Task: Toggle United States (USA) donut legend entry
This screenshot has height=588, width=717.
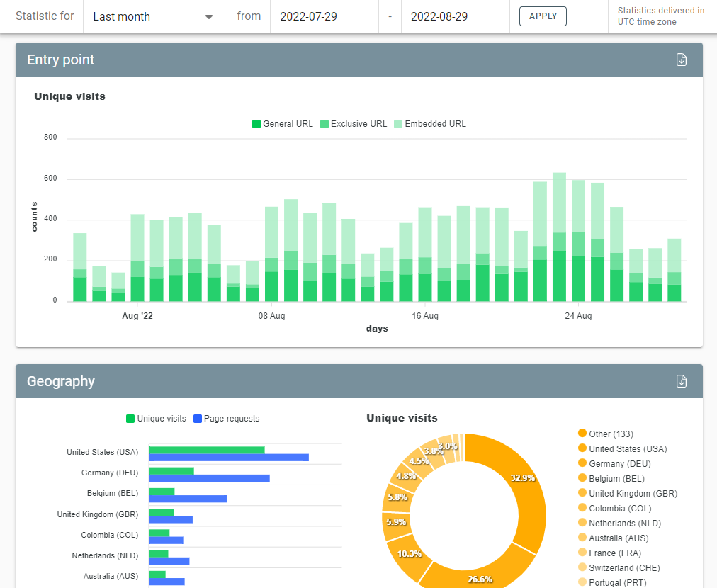Action: click(622, 448)
